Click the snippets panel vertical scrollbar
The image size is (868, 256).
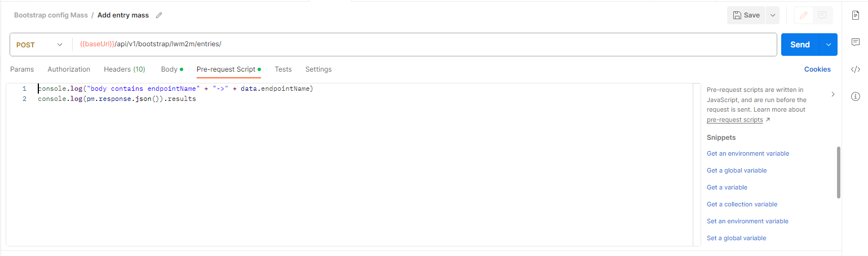[839, 173]
